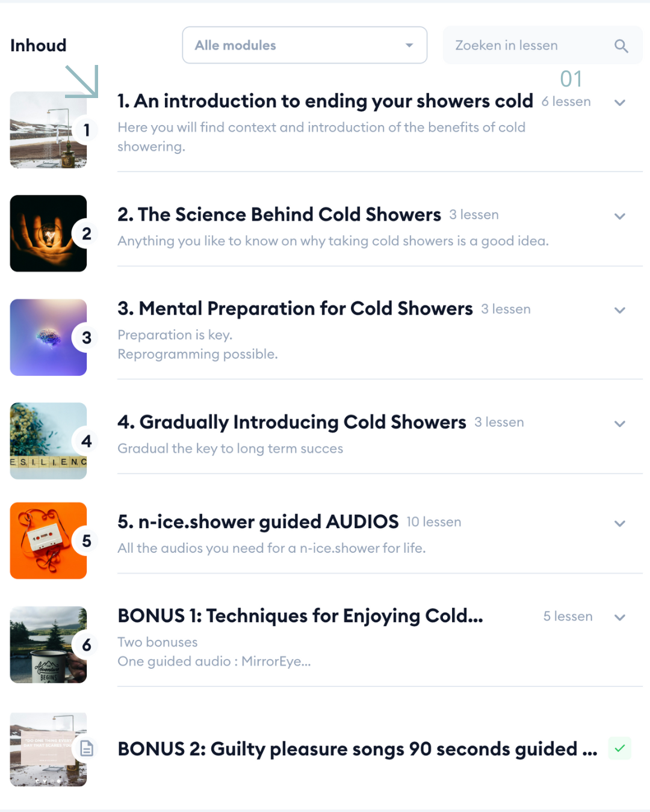Open the Alle modules dropdown
Screen dimensions: 650x812
[305, 45]
